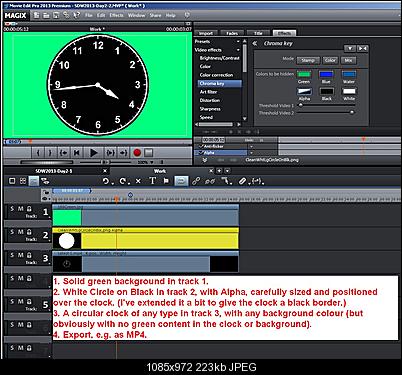402x375 pixels.
Task: Jump to range start button
Action: 63,153
